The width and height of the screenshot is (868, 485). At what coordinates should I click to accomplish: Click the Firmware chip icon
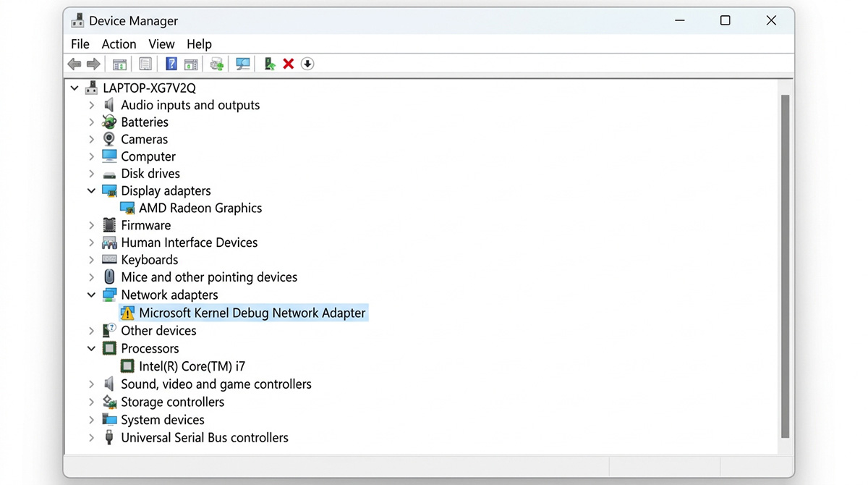point(109,225)
